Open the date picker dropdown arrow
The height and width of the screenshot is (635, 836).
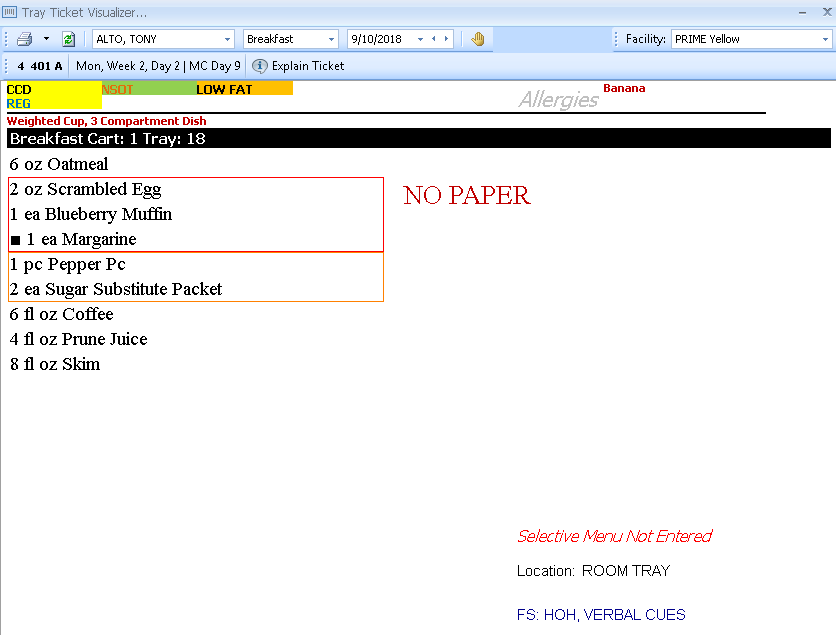pos(420,39)
